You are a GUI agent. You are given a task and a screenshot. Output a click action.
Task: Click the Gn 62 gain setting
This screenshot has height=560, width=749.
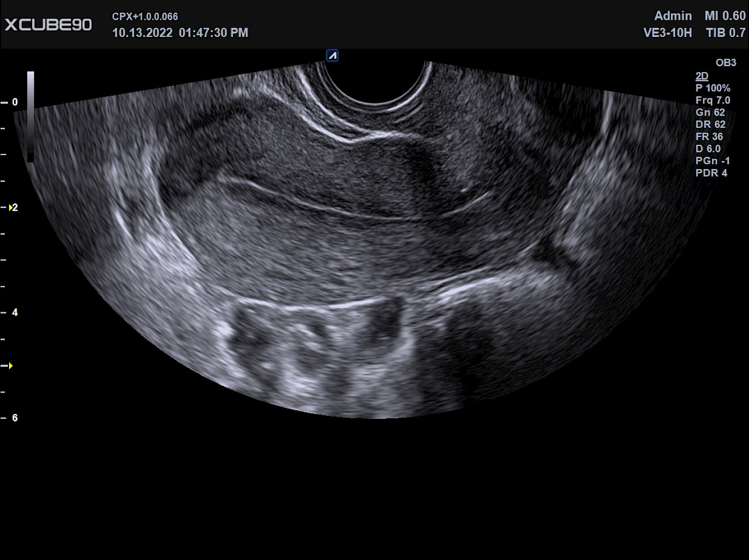click(x=710, y=112)
